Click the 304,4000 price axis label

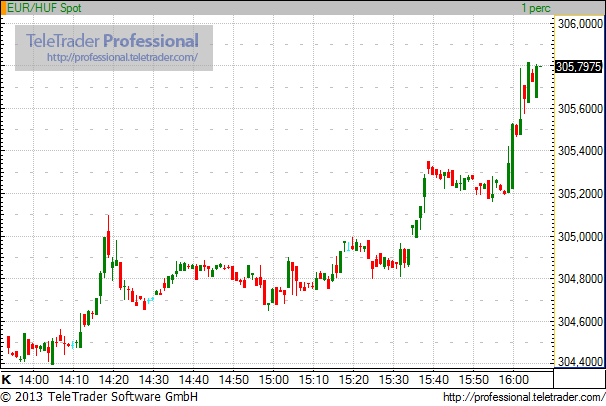pyautogui.click(x=580, y=361)
